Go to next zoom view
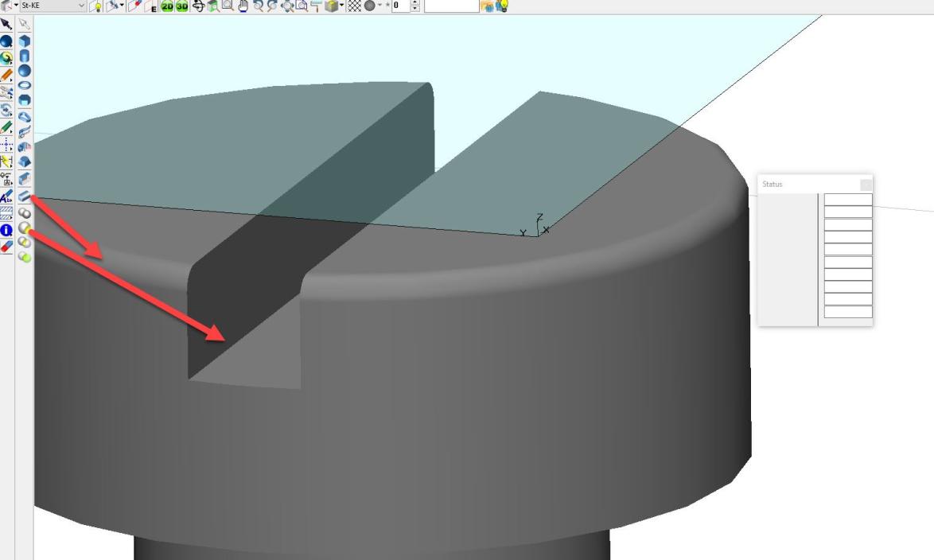934x560 pixels. 272,6
